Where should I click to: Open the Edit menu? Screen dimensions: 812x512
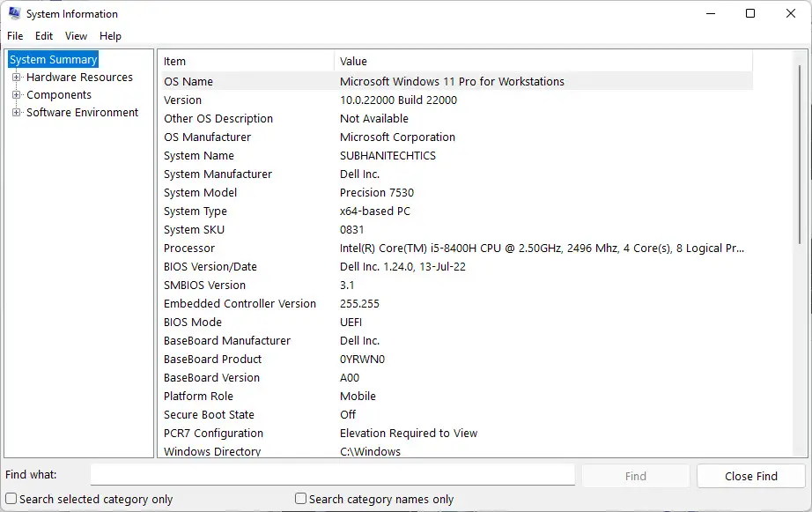tap(44, 36)
